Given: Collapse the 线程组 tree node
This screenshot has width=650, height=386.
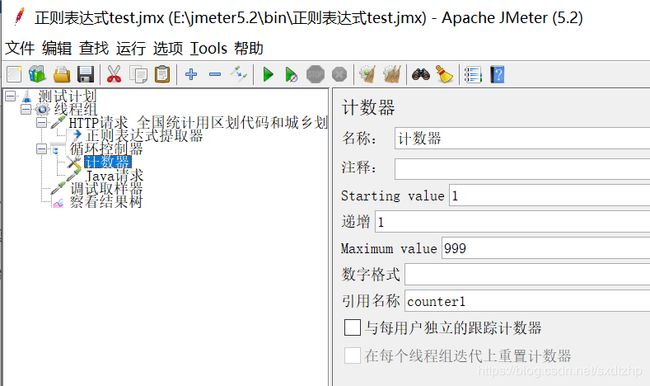Looking at the screenshot, I should (x=26, y=109).
